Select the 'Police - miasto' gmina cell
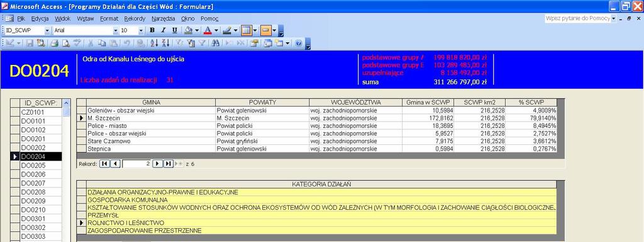 coord(150,125)
